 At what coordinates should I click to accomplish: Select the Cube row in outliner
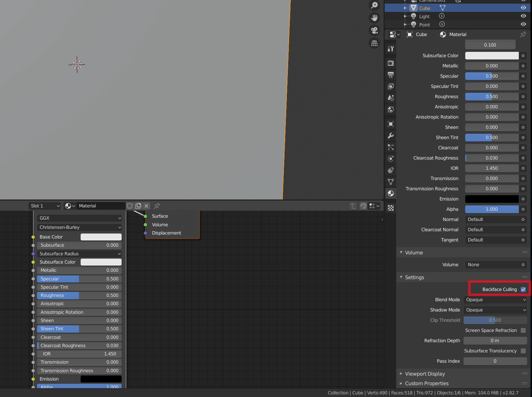pos(458,8)
